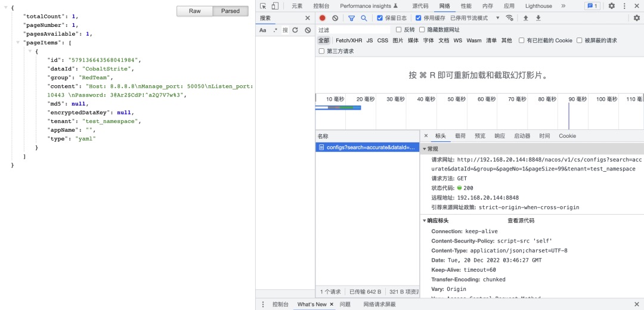Open the element inspector picker tool
The width and height of the screenshot is (644, 310).
click(x=263, y=6)
